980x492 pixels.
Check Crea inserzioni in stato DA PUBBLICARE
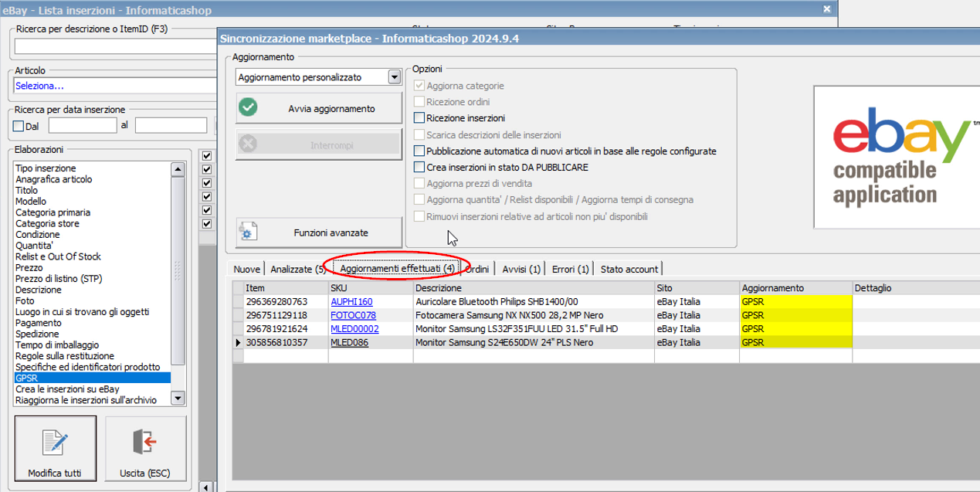[419, 168]
